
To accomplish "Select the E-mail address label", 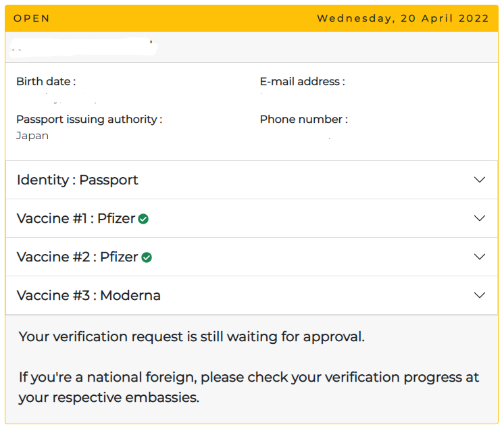I will coord(302,82).
